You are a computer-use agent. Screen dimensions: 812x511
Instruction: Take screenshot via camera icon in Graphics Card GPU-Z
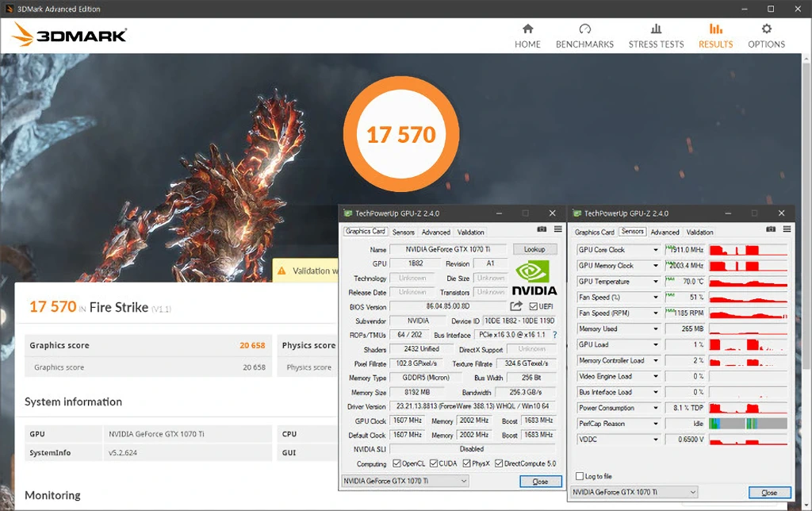tap(542, 229)
